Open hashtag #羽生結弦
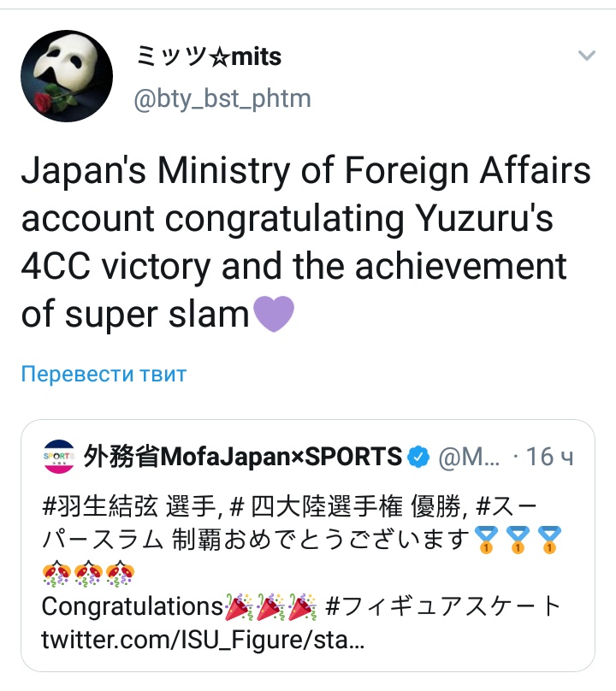The image size is (616, 691). click(99, 506)
